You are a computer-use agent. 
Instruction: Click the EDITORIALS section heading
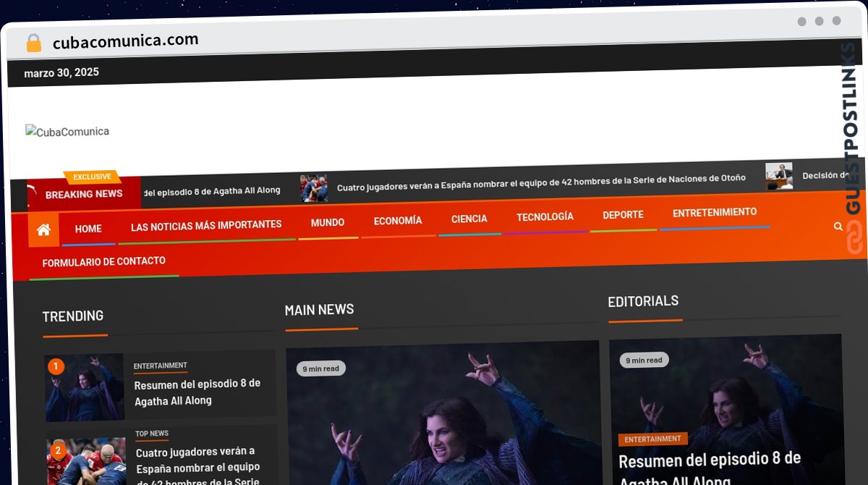pos(643,301)
